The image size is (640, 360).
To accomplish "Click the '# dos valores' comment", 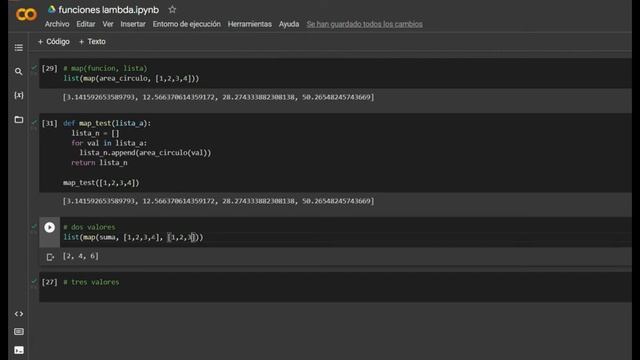I will pyautogui.click(x=89, y=227).
